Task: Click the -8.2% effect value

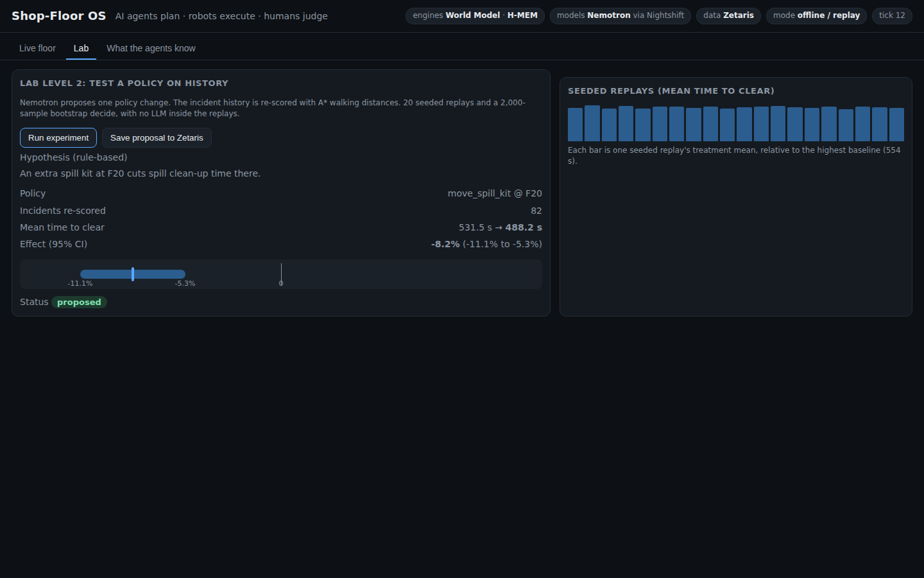Action: (445, 244)
